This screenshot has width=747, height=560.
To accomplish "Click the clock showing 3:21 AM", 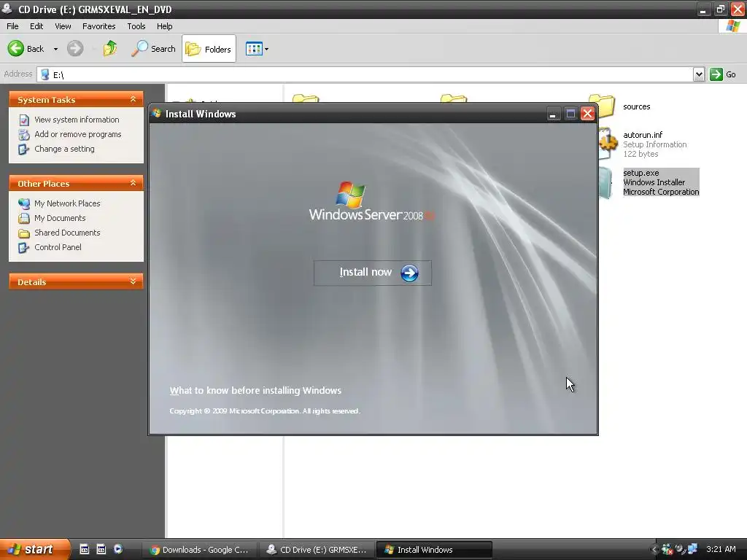I will pos(721,549).
